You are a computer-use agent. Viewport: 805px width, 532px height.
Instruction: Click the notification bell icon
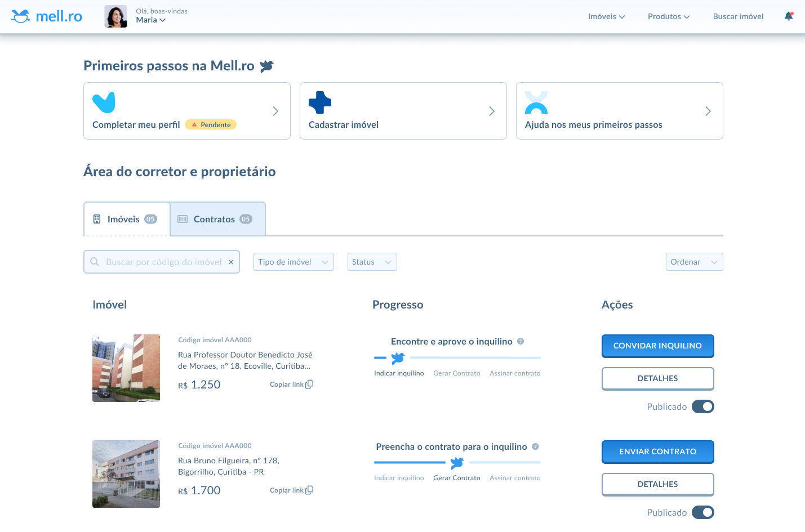(x=788, y=16)
